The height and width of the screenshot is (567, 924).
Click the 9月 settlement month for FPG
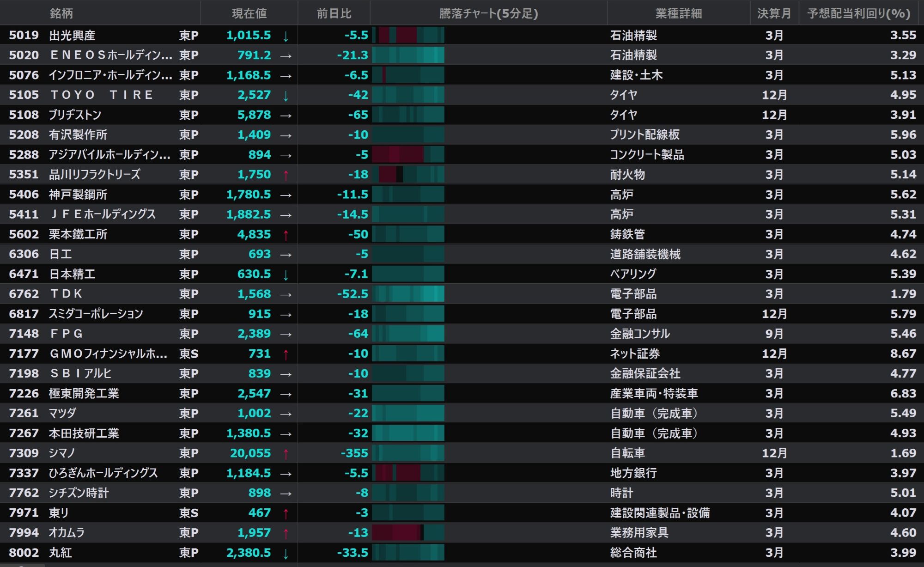[774, 333]
